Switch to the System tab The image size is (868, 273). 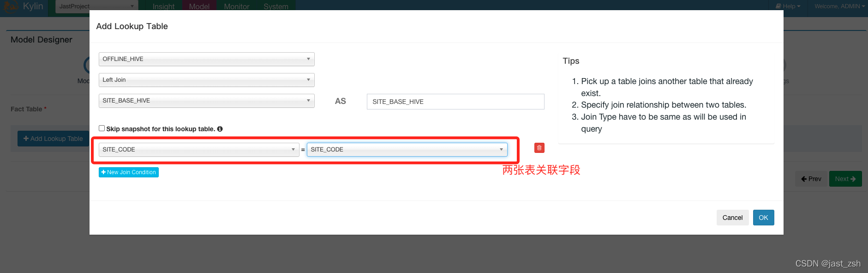point(276,6)
